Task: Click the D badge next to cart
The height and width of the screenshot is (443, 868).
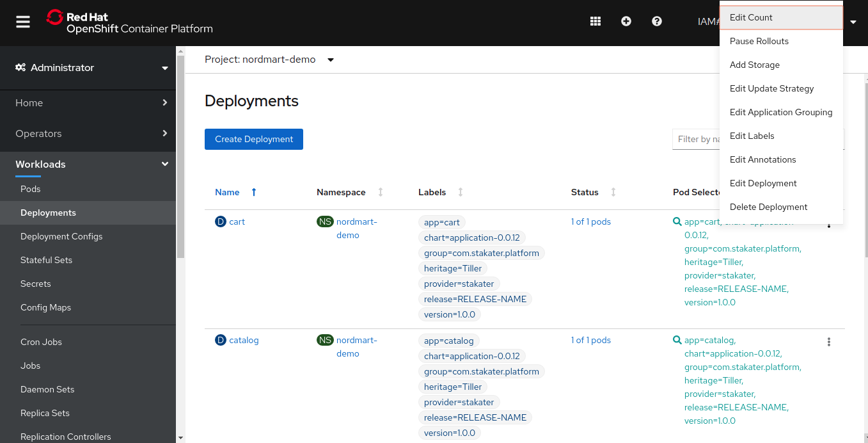Action: (x=221, y=221)
